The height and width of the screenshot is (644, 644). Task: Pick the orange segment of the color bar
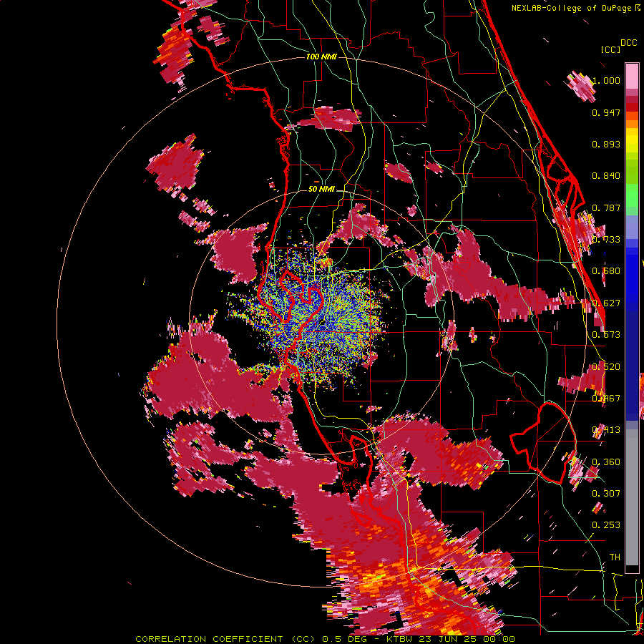point(632,124)
